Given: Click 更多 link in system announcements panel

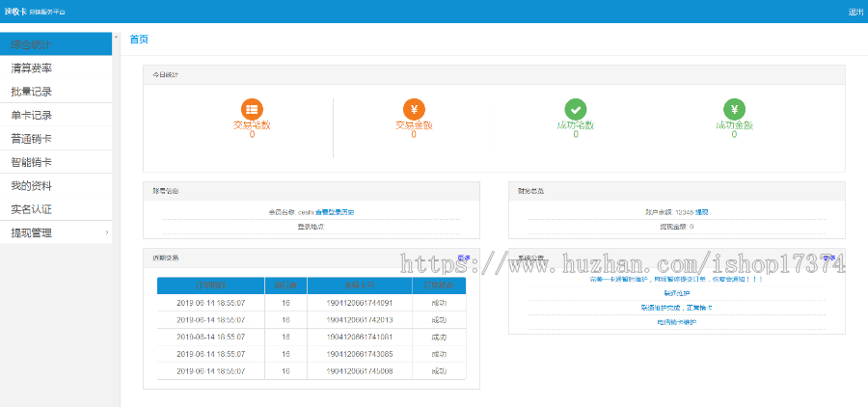Looking at the screenshot, I should 827,258.
